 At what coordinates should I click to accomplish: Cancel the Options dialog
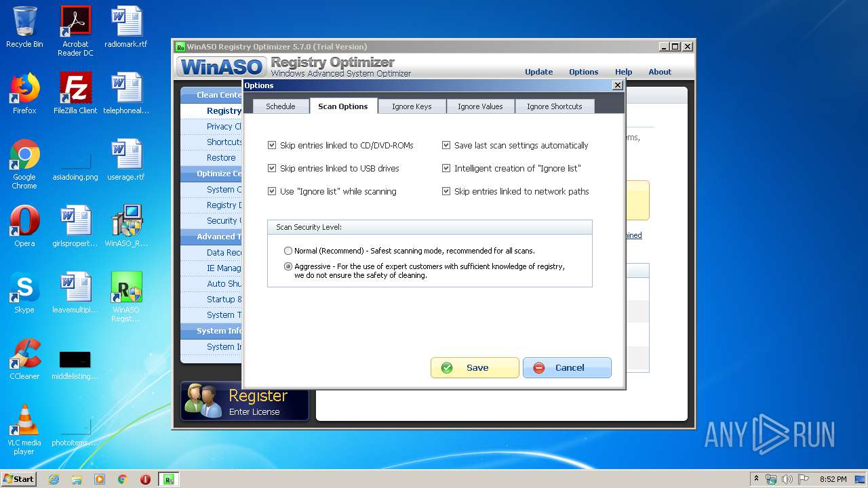click(567, 368)
